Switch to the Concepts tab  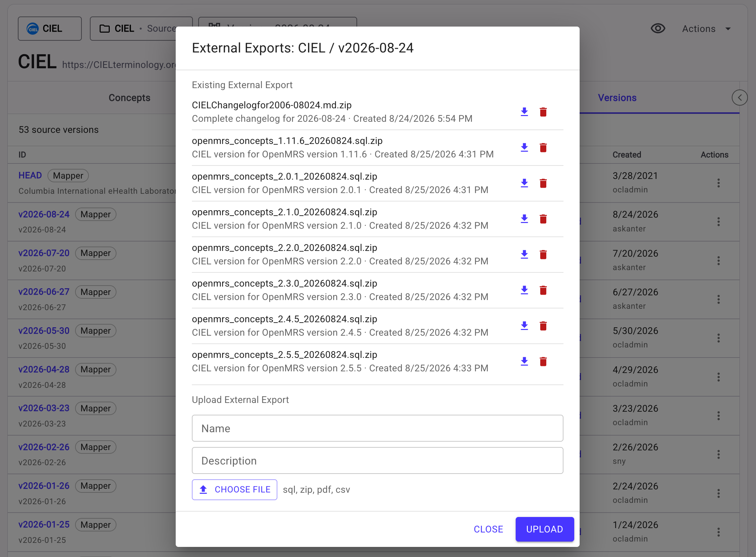[x=129, y=98]
